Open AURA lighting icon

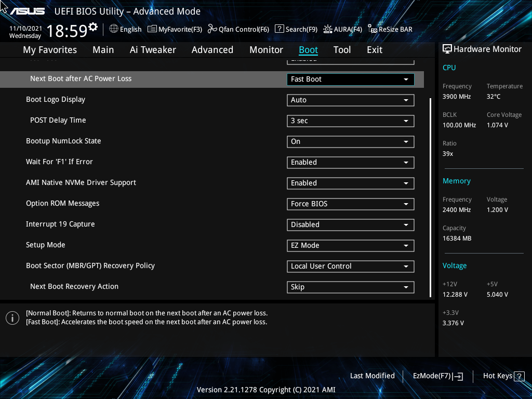327,29
